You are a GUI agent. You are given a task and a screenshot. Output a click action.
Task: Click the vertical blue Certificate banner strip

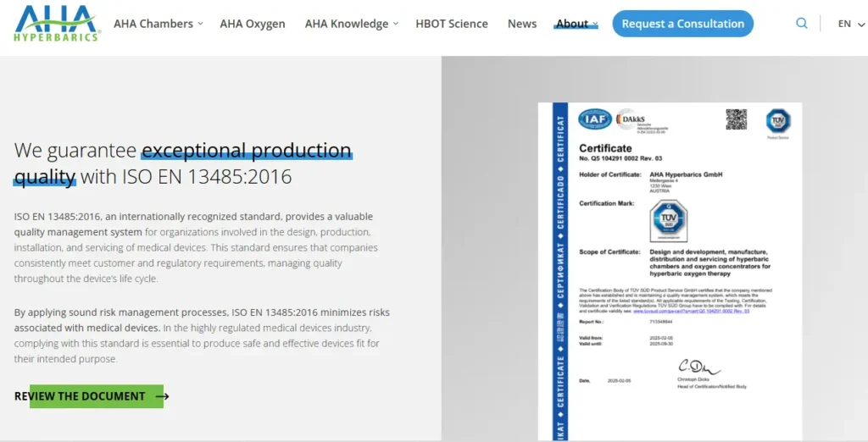point(559,271)
